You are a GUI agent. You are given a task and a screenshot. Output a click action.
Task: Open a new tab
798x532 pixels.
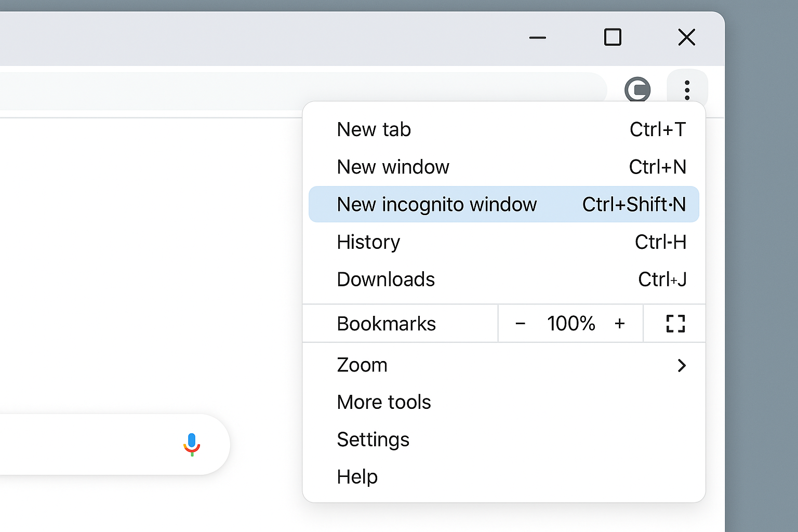point(374,129)
